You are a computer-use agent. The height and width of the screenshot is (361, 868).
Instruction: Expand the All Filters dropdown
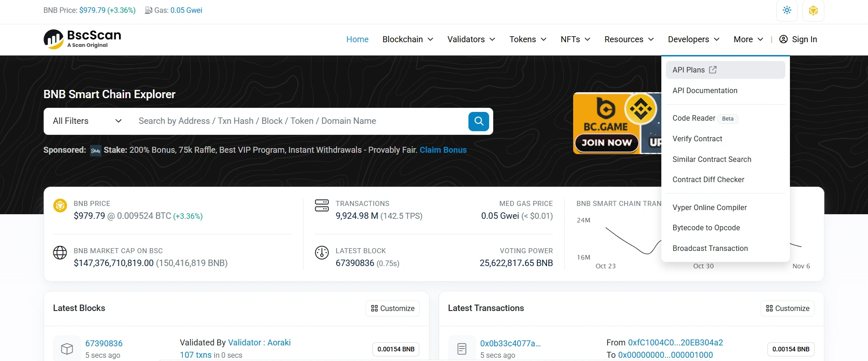click(x=87, y=121)
